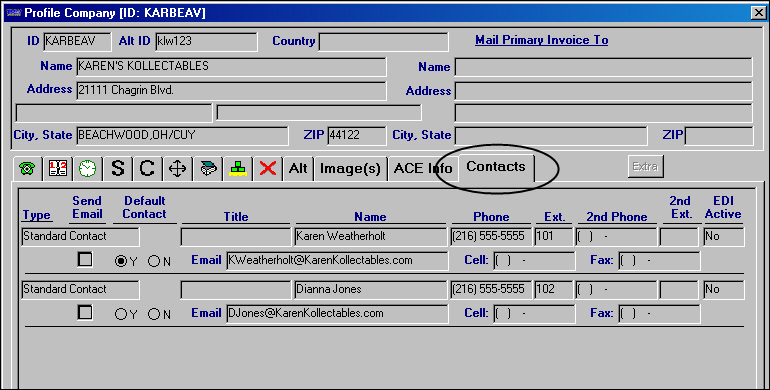The height and width of the screenshot is (390, 770).
Task: Set Default Contact to Y for Dianna Jones
Action: tap(121, 314)
